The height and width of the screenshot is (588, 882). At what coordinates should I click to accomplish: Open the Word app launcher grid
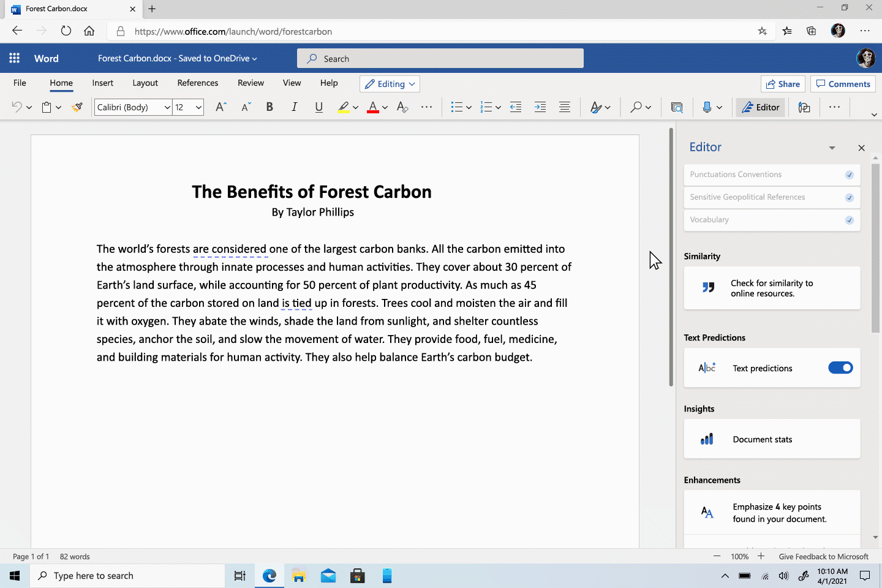coord(14,58)
